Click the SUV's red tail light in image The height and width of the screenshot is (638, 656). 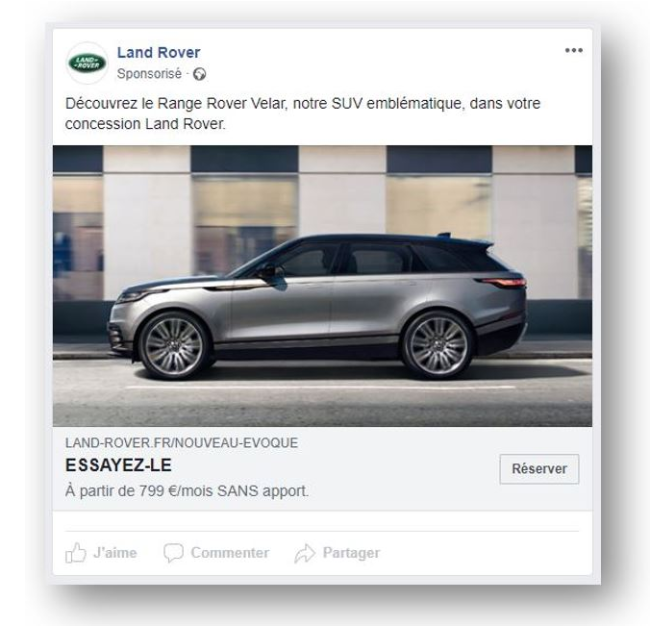[x=504, y=282]
